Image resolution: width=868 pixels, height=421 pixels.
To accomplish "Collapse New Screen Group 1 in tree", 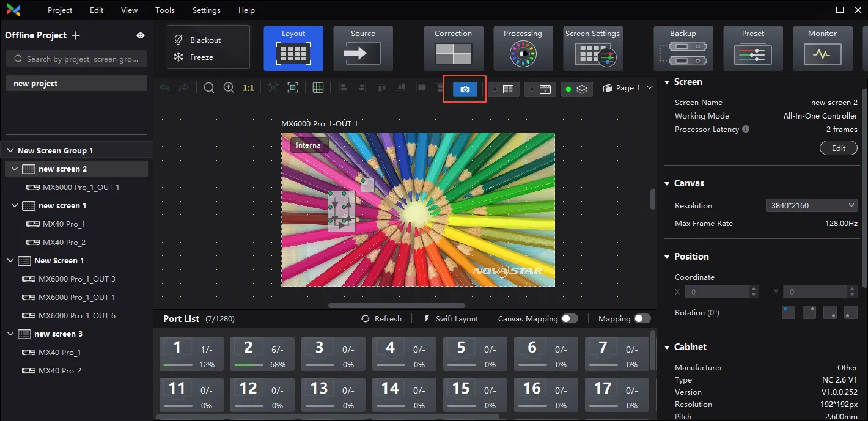I will [10, 150].
